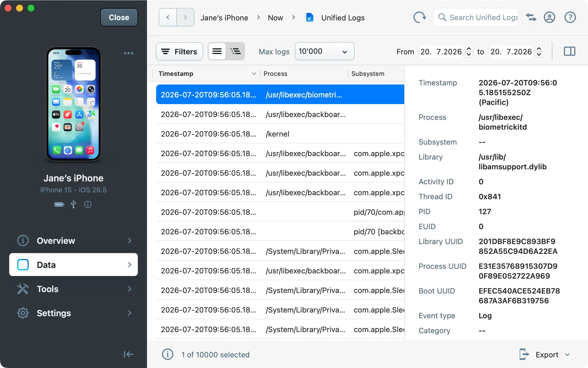Click the From date field
Screen dimensions: 588x368
pos(441,51)
